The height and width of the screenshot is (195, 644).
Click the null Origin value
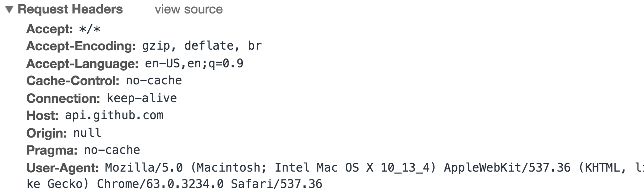[87, 133]
